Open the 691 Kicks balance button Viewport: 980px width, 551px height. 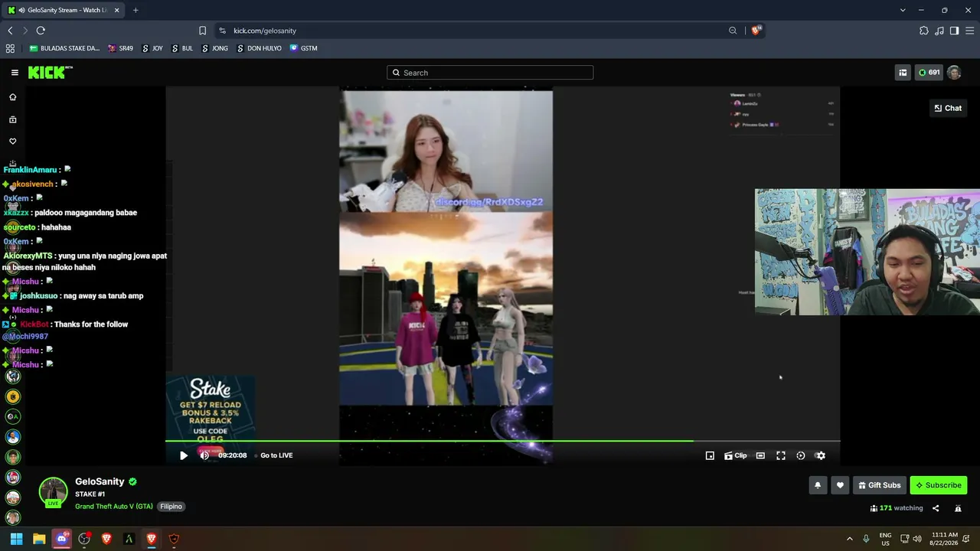pos(929,73)
